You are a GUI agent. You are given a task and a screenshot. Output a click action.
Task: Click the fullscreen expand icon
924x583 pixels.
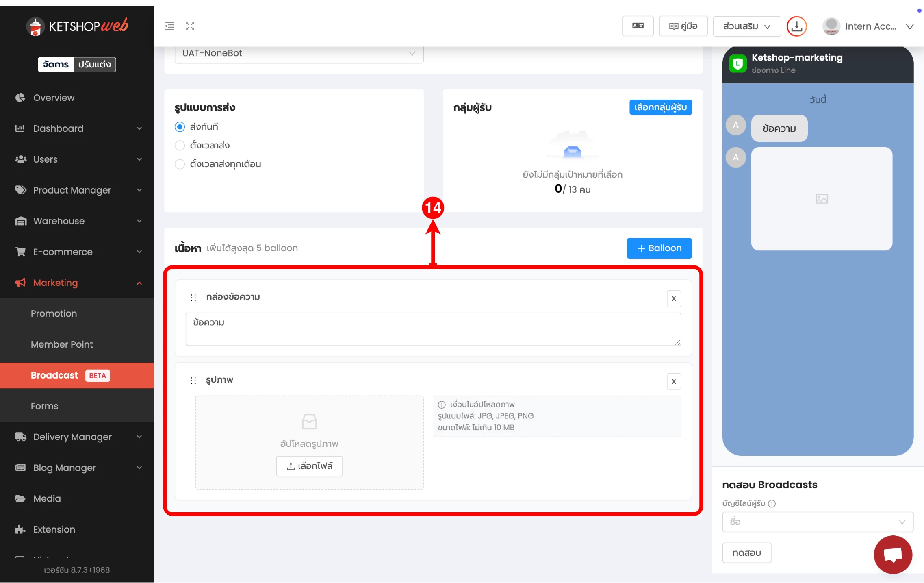pyautogui.click(x=190, y=26)
